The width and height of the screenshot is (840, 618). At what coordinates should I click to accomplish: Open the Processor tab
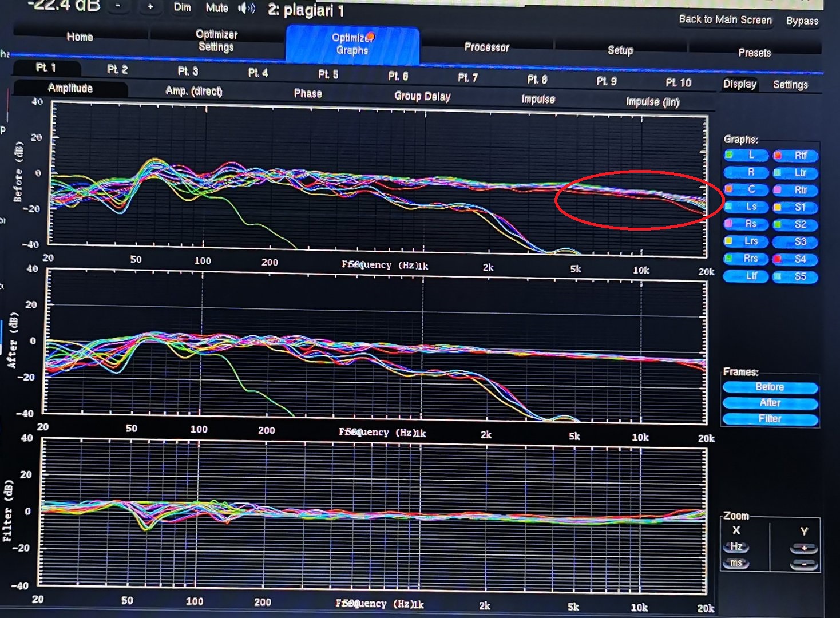[487, 47]
